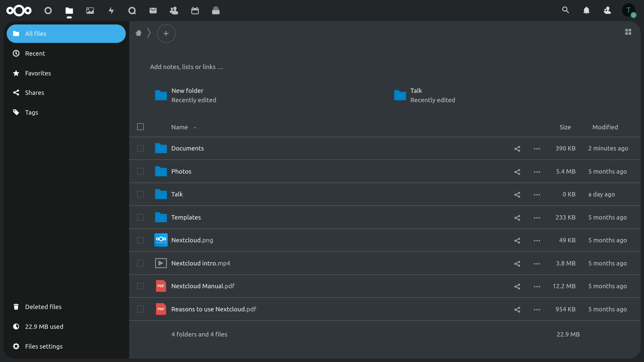This screenshot has height=362, width=644.
Task: Share the Documents folder
Action: (517, 148)
